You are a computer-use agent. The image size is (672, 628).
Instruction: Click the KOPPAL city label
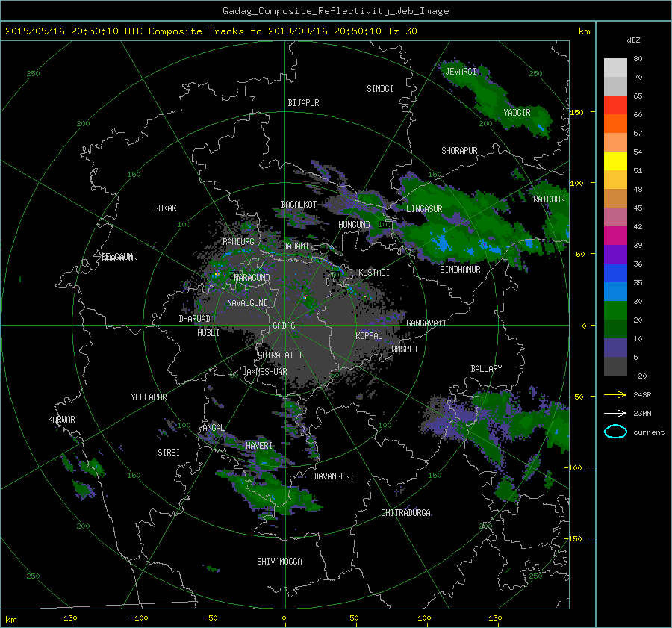[369, 335]
